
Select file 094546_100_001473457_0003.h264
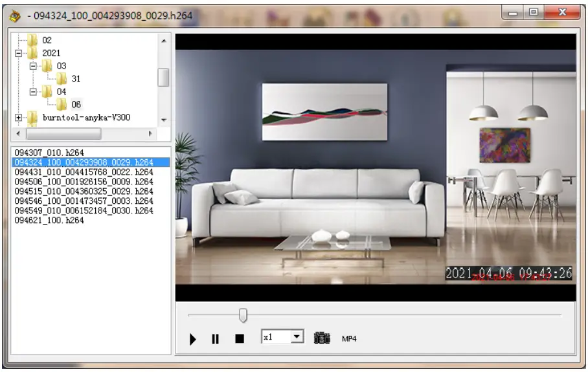tap(84, 201)
